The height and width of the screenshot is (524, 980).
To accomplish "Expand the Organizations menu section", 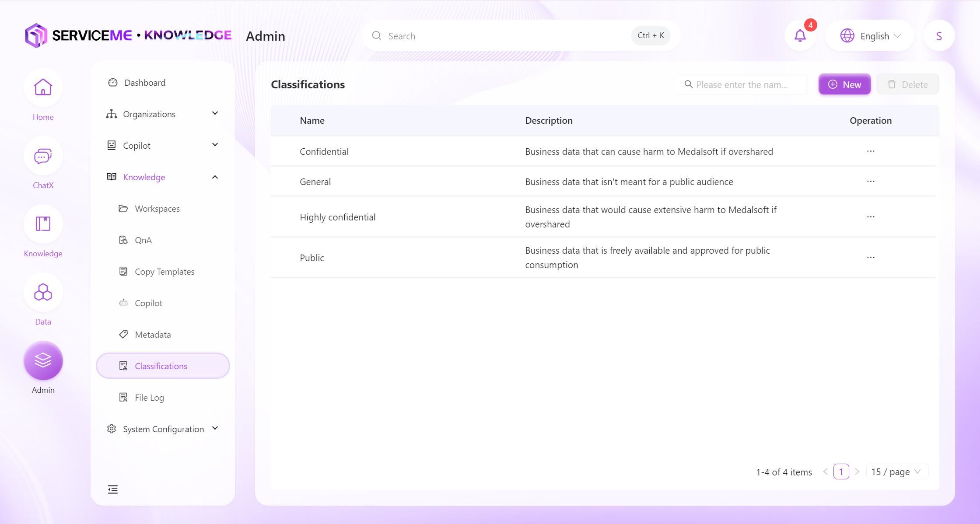I will pyautogui.click(x=163, y=114).
